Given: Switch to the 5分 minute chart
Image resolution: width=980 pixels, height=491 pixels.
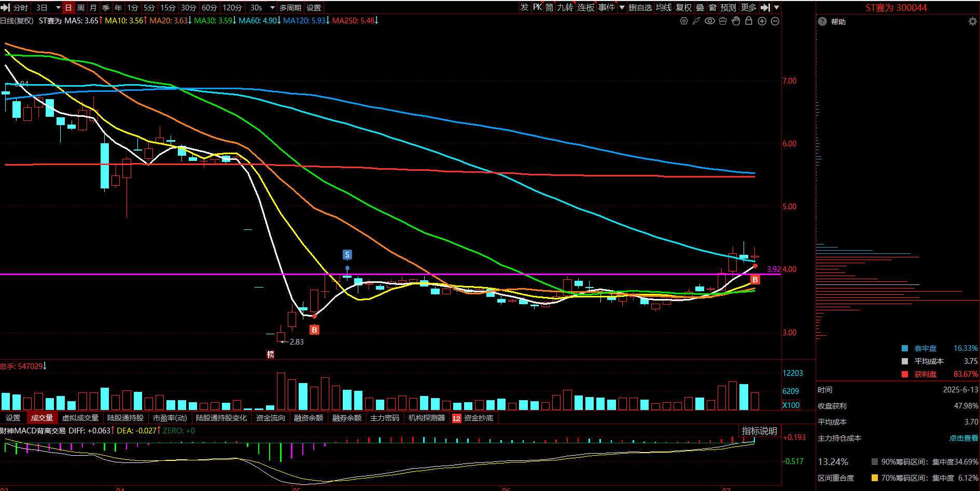Looking at the screenshot, I should pos(149,7).
